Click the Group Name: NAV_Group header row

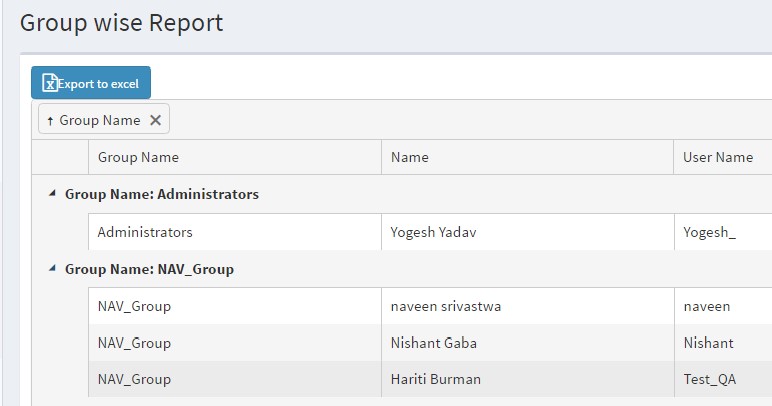pos(149,269)
